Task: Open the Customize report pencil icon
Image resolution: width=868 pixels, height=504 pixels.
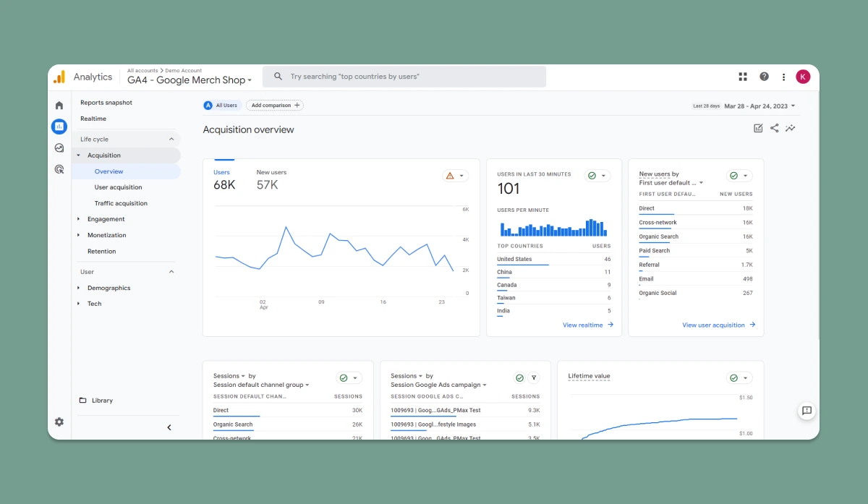Action: (x=758, y=128)
